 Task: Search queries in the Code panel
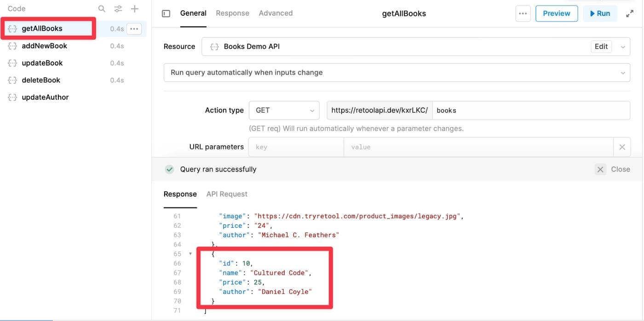[x=102, y=8]
